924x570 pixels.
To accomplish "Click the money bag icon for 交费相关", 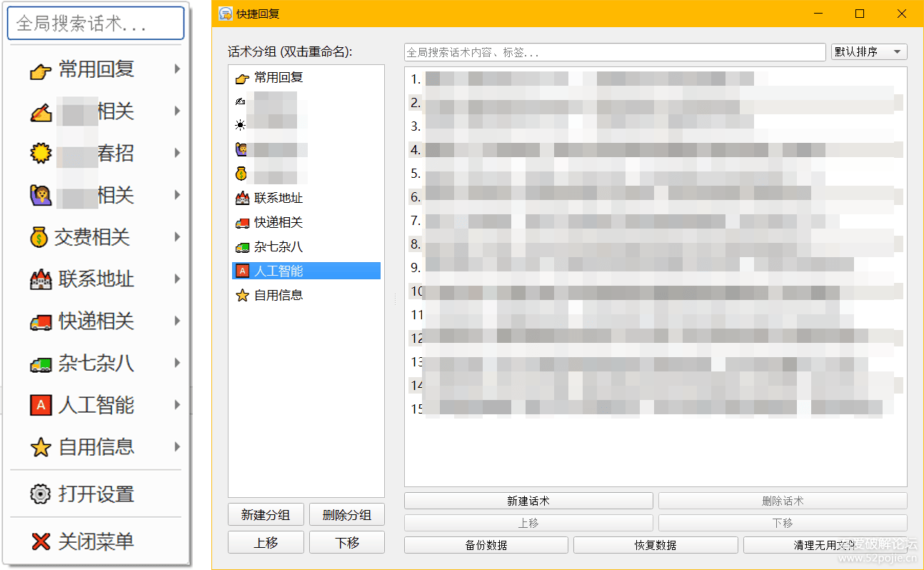I will point(40,237).
